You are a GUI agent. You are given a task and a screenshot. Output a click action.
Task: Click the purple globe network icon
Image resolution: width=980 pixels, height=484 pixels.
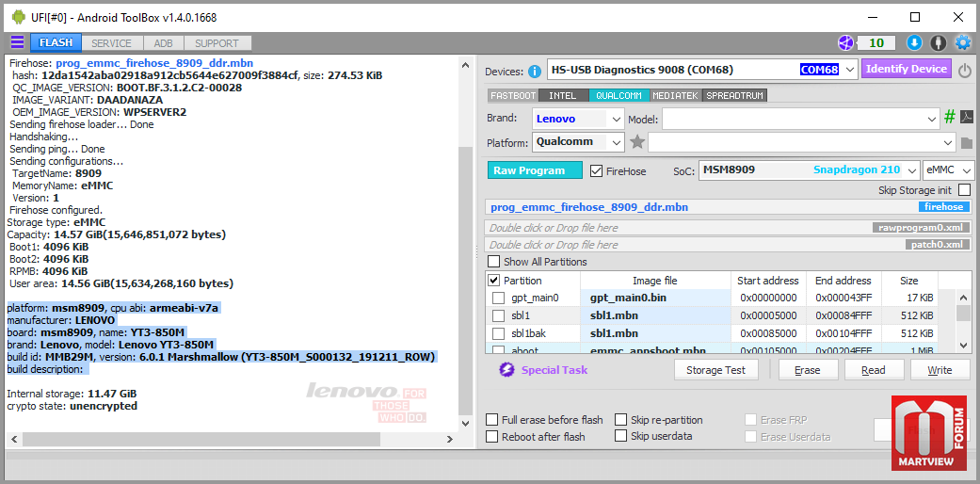coord(845,42)
